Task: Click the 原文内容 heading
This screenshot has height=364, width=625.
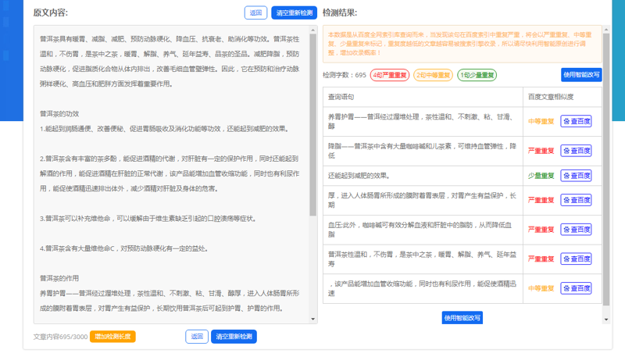Action: 51,12
